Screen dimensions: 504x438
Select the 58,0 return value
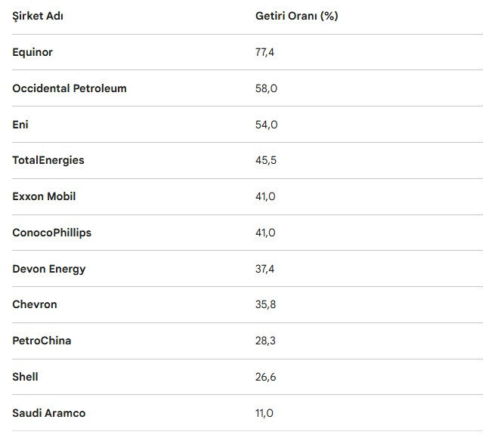pyautogui.click(x=266, y=88)
